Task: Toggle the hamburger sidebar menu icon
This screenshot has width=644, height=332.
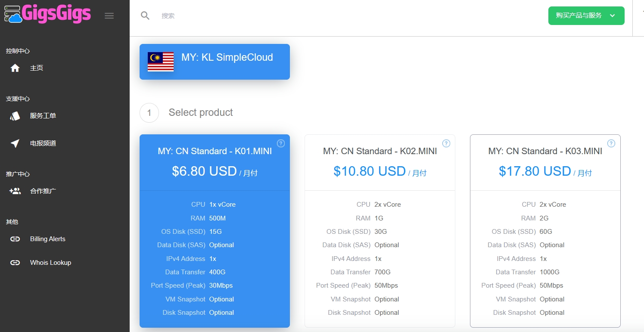Action: click(x=109, y=16)
